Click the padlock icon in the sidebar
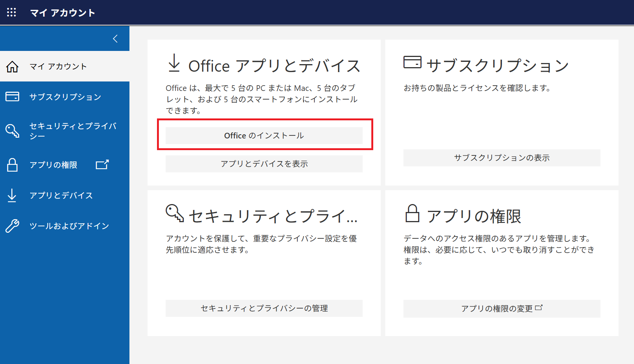Viewport: 634px width, 364px height. (12, 165)
